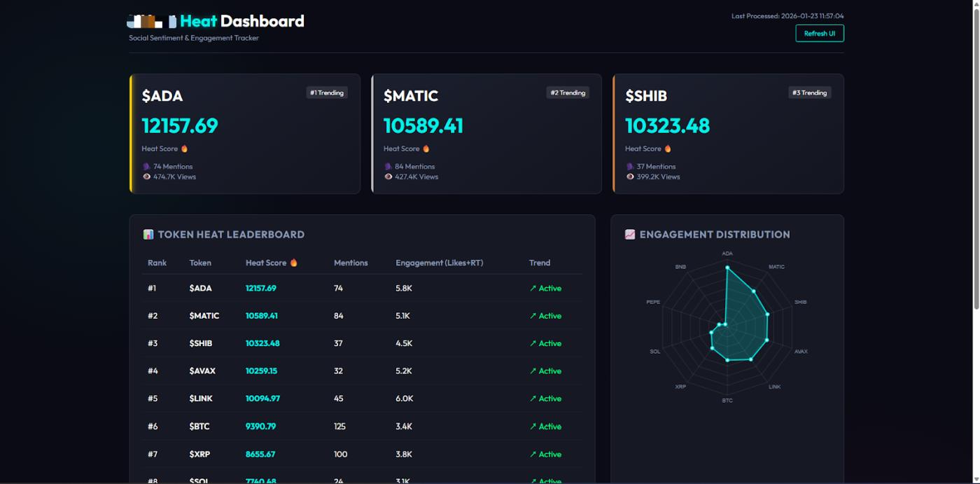Click the fire icon under $ADA heat score

tap(185, 148)
